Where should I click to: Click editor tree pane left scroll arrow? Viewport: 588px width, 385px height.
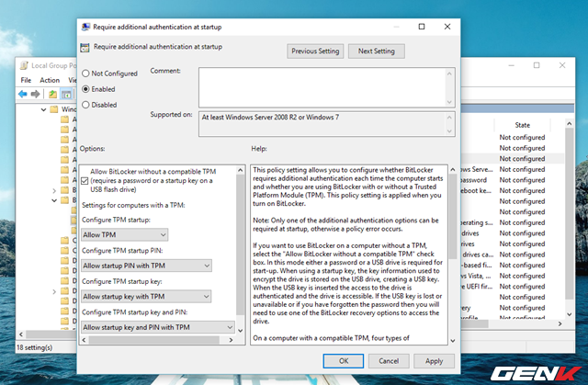(x=21, y=334)
